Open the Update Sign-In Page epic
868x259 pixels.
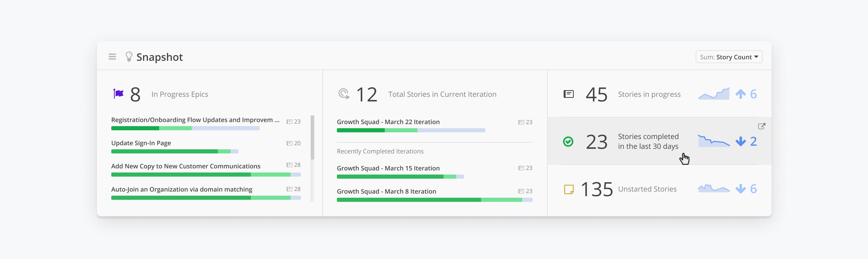tap(141, 143)
